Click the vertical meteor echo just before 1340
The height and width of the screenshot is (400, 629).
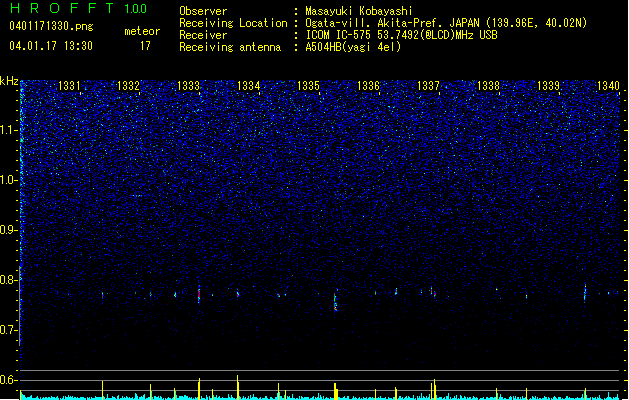coord(585,292)
